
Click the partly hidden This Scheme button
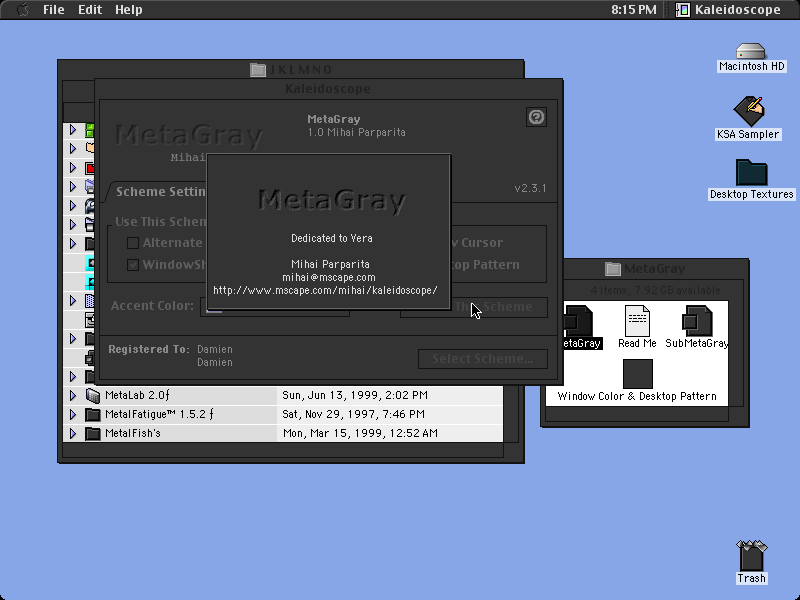pos(499,307)
